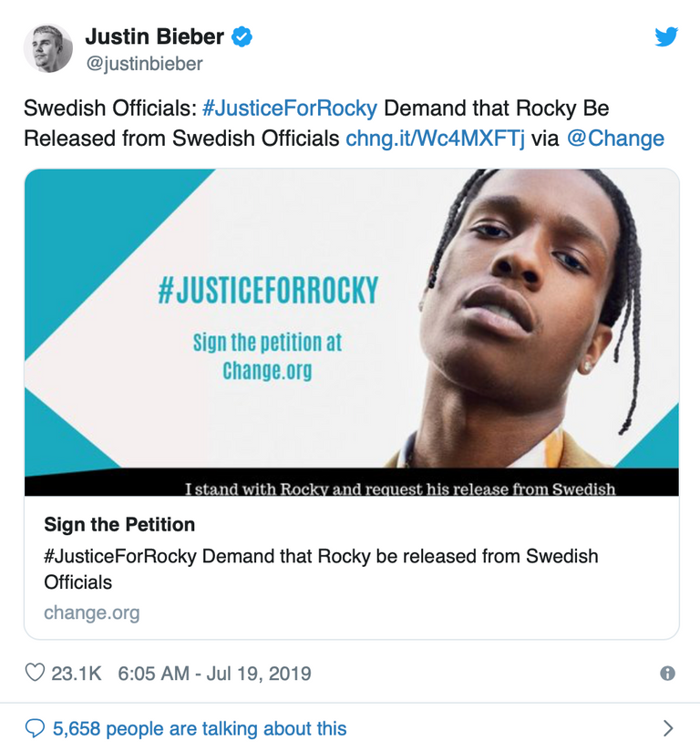The image size is (700, 751).
Task: Click the blue verified badge
Action: click(x=242, y=37)
